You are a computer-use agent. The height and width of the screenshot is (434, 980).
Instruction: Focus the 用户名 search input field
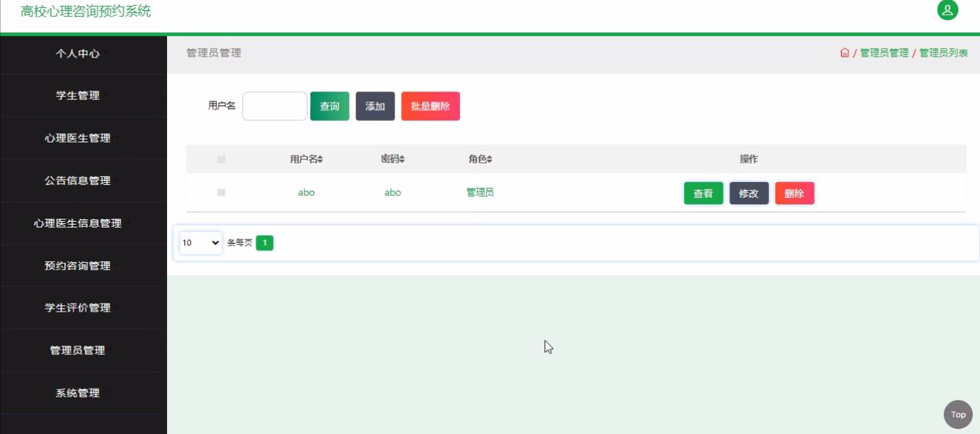275,106
